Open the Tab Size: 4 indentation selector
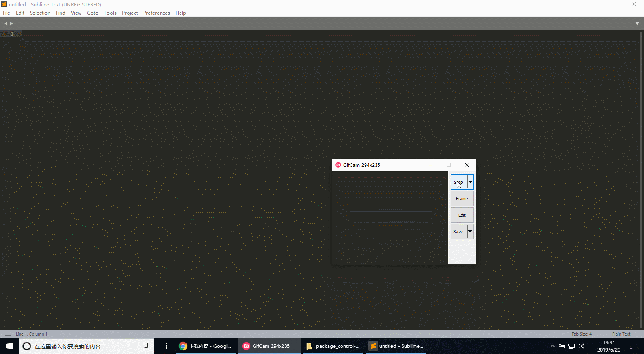This screenshot has height=354, width=644. coord(581,334)
